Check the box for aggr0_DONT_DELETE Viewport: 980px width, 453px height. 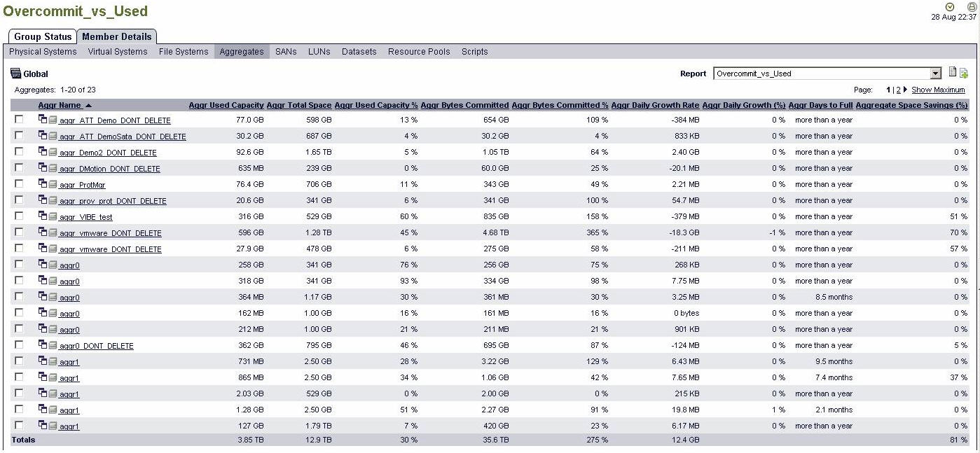19,345
